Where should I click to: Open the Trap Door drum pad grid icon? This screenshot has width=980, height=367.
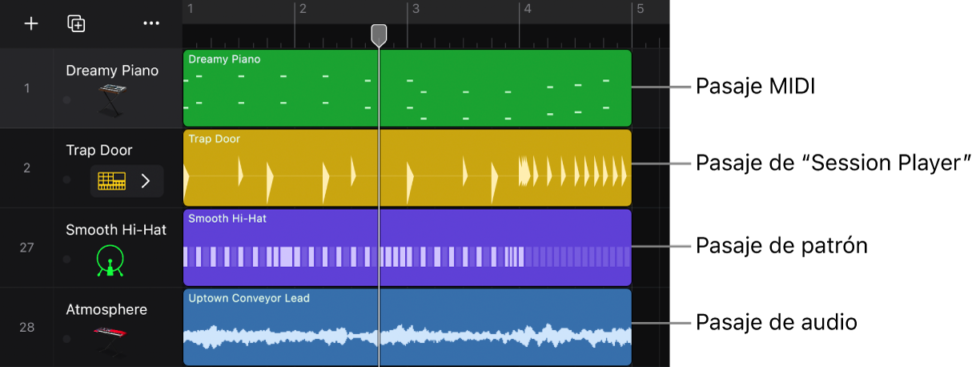click(x=112, y=181)
